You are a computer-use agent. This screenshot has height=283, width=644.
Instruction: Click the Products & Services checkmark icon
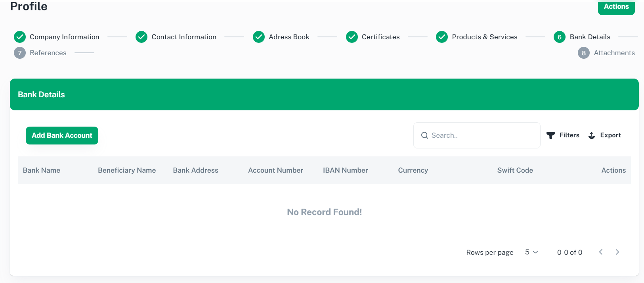[x=442, y=37]
